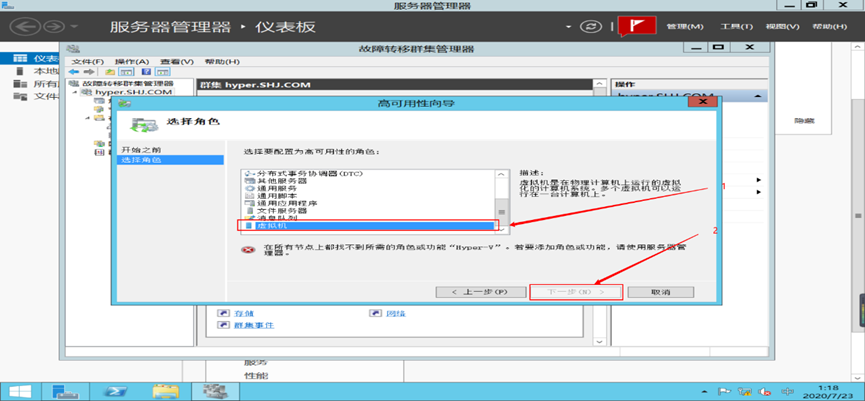Collapse the hyper.SHJ.COM tree node
865x401 pixels.
point(74,92)
